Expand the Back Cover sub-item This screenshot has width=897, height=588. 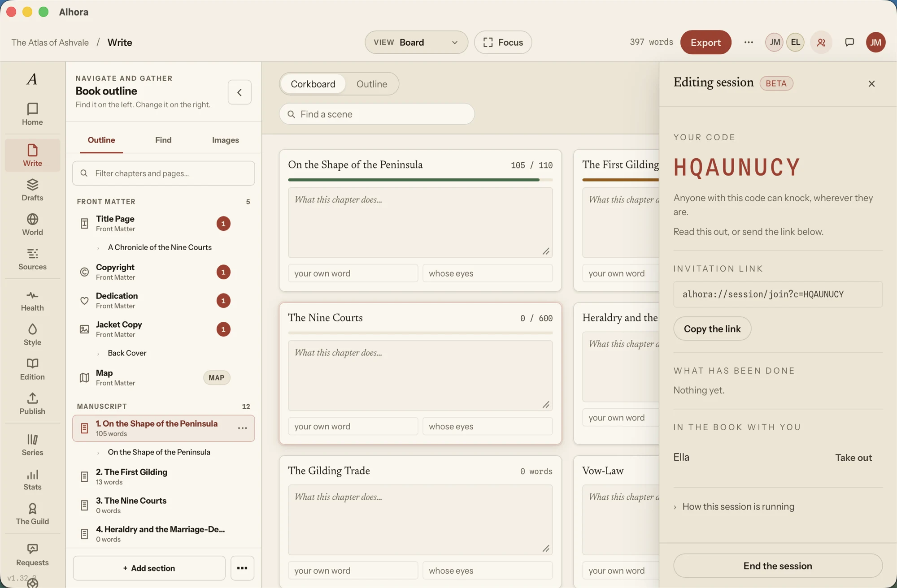pos(98,354)
